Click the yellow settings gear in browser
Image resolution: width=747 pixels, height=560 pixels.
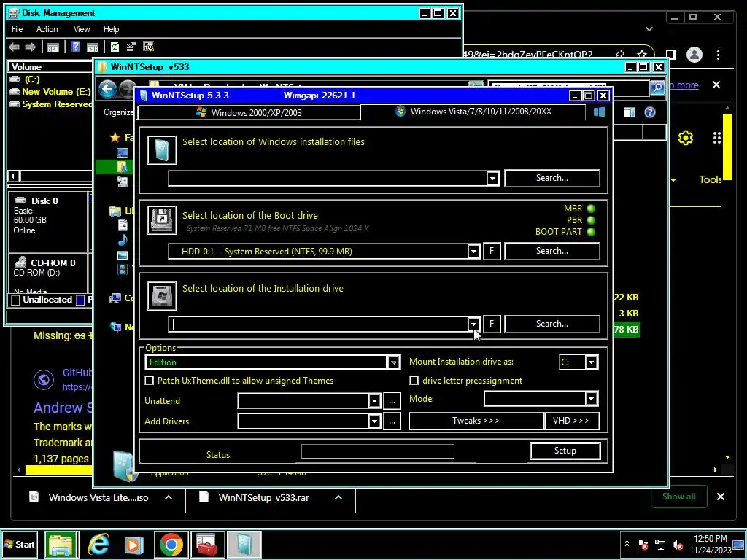click(x=686, y=138)
